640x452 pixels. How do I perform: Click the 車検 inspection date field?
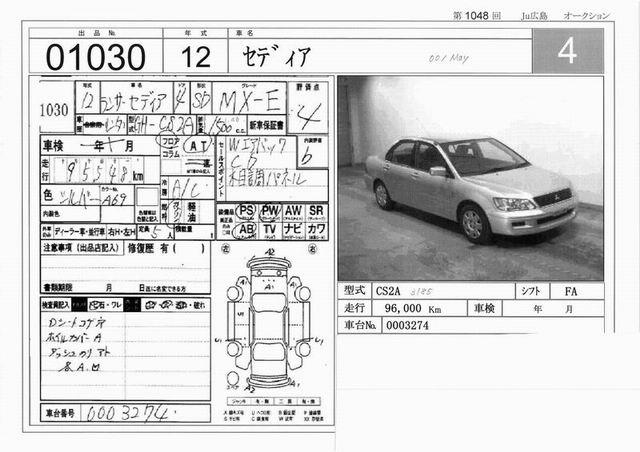point(100,146)
